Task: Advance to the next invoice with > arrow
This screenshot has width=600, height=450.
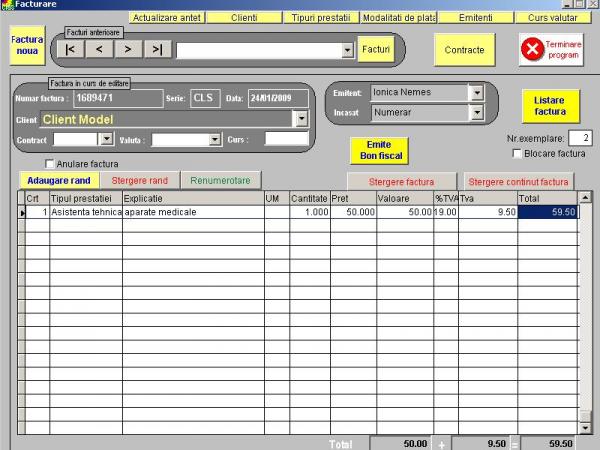Action: (129, 49)
